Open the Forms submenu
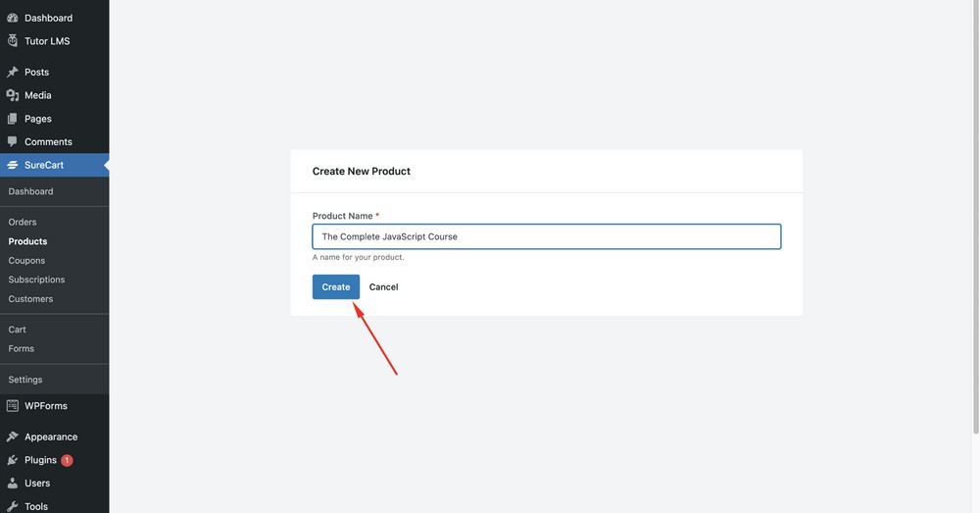 pos(22,348)
